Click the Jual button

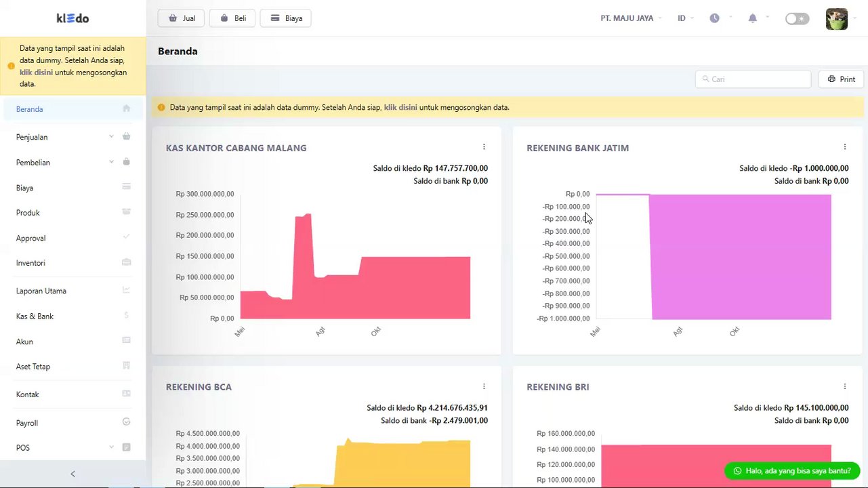181,18
